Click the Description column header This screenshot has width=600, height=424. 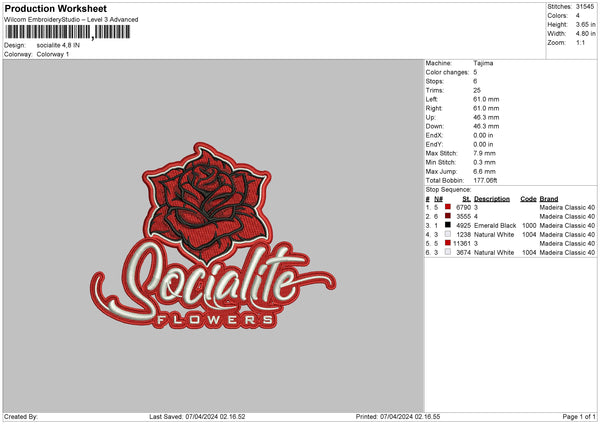coord(492,199)
